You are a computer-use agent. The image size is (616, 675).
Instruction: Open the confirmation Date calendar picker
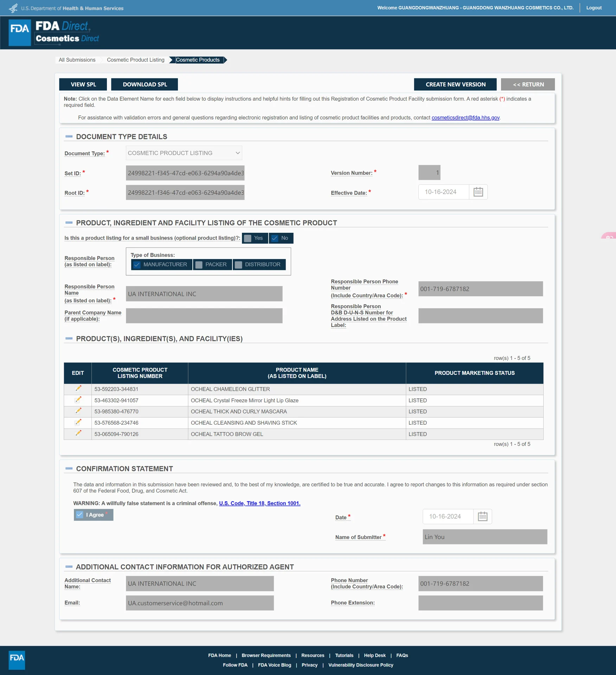[482, 516]
